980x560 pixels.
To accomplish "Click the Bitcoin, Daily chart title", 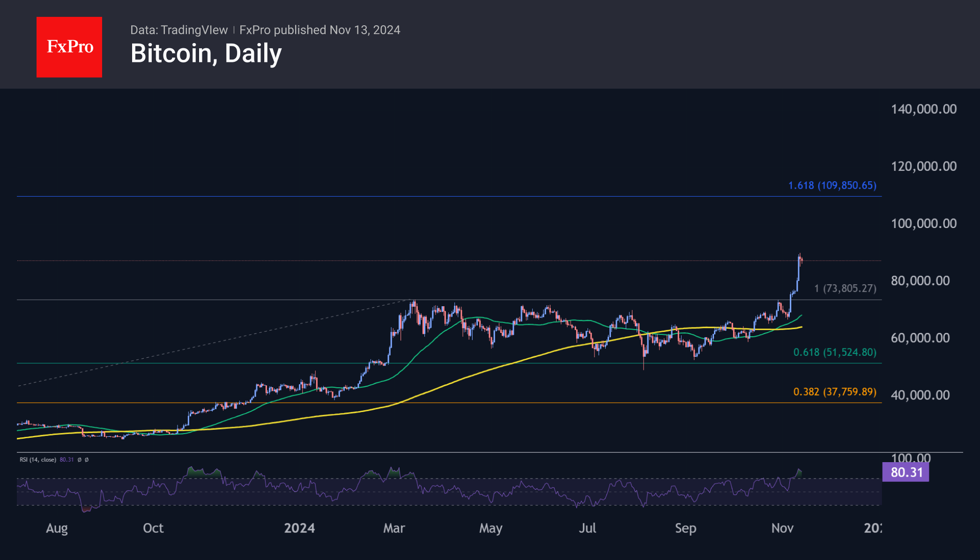I will (206, 53).
